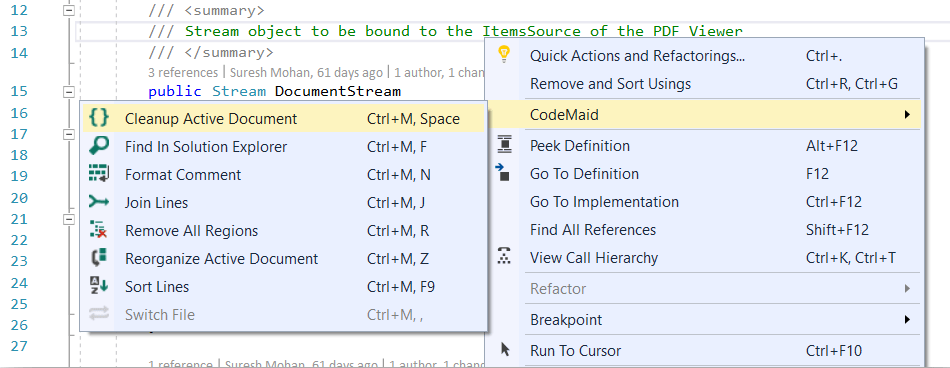Click the Sort Lines A-Z icon
The width and height of the screenshot is (950, 368).
pos(99,286)
